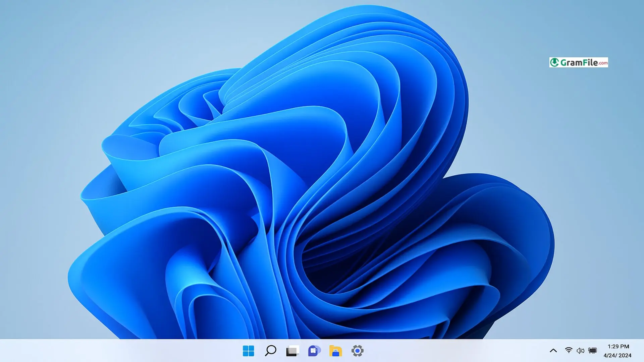
Task: Click Show Desktop sliver at taskbar's right edge
Action: pyautogui.click(x=642, y=351)
